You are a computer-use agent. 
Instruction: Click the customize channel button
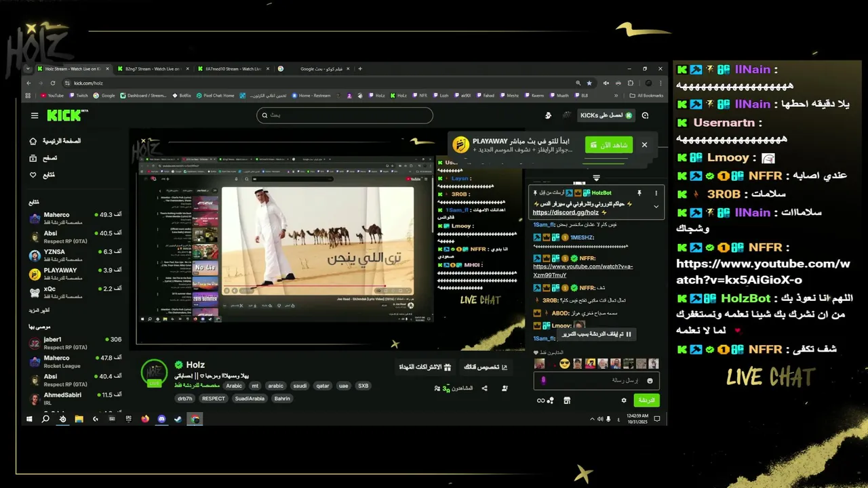pos(485,367)
